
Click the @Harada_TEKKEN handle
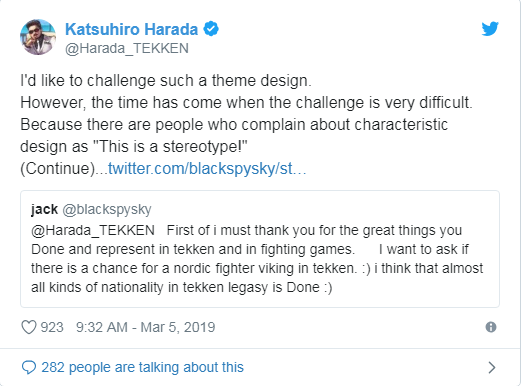pos(127,48)
